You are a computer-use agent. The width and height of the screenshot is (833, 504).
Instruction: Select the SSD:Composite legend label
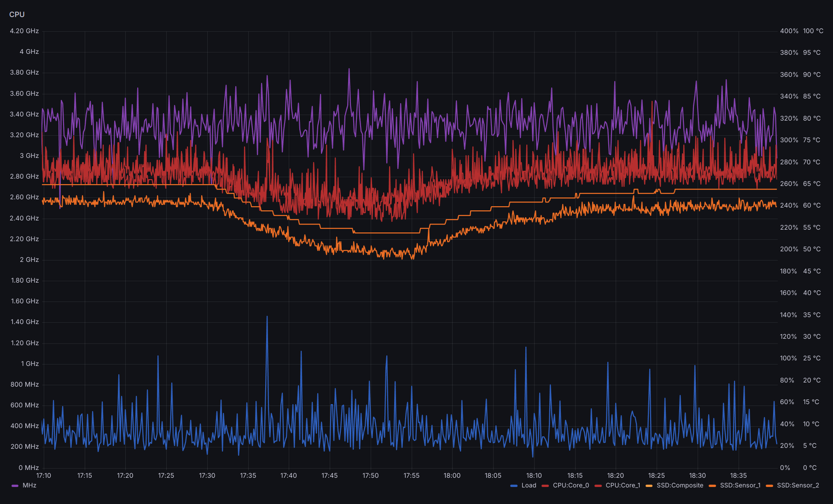coord(680,485)
